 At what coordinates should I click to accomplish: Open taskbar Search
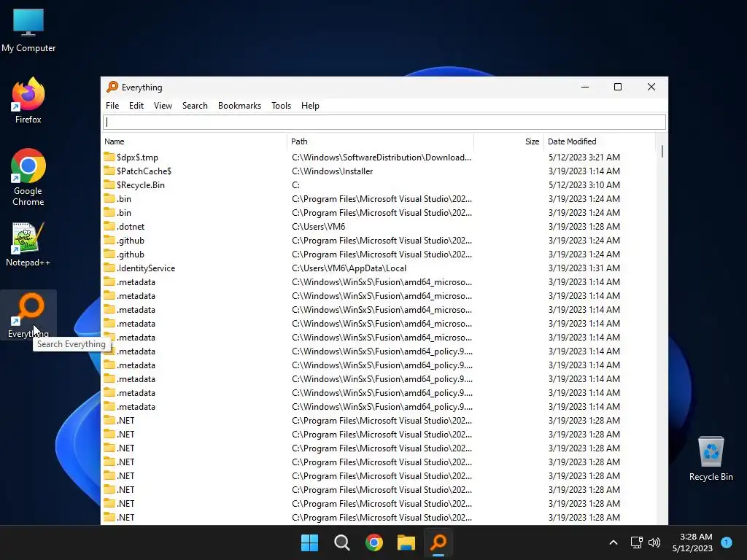coord(341,542)
